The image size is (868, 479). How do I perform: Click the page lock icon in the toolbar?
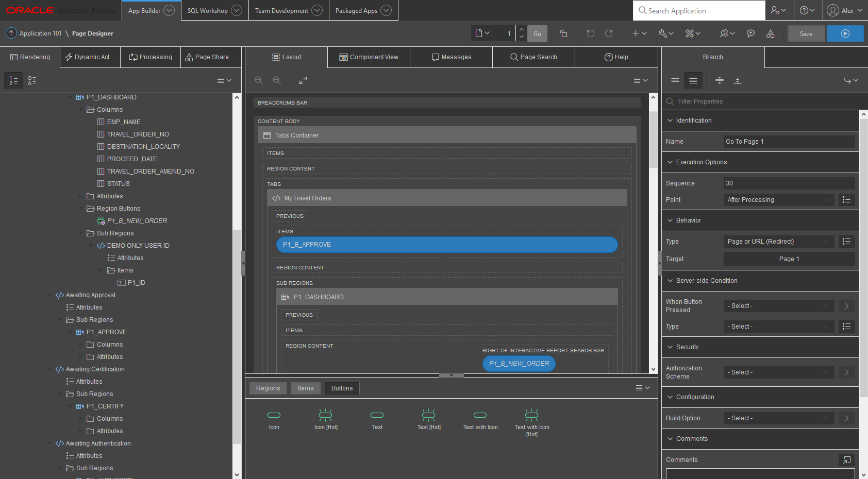563,33
